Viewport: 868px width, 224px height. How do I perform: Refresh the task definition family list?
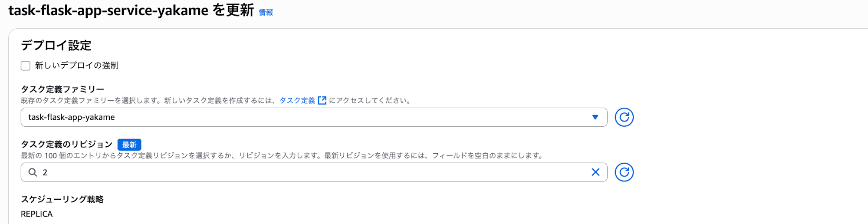(624, 117)
